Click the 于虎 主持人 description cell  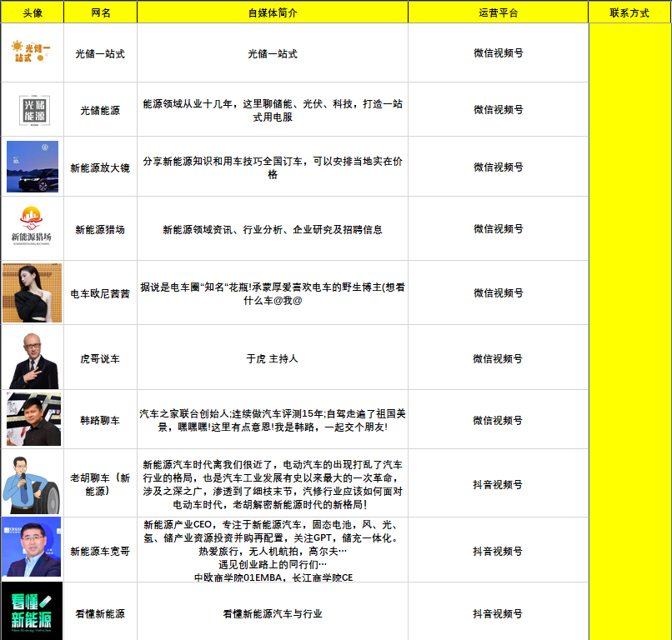coord(273,359)
